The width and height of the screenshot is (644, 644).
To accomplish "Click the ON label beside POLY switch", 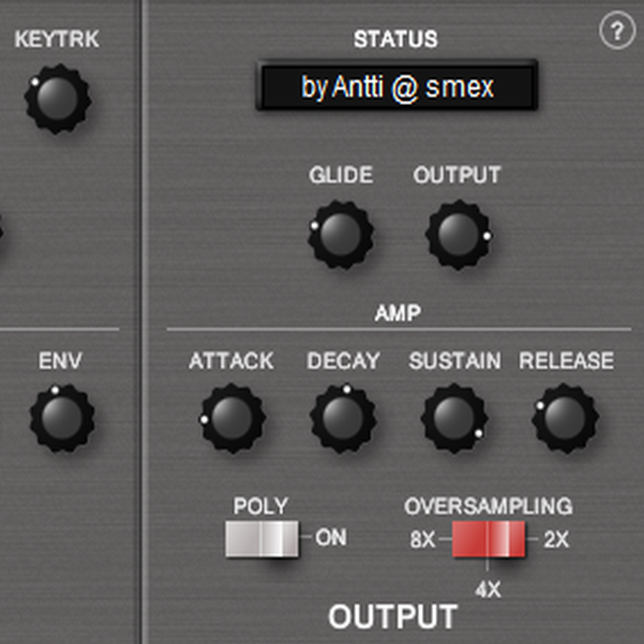I will pyautogui.click(x=331, y=537).
